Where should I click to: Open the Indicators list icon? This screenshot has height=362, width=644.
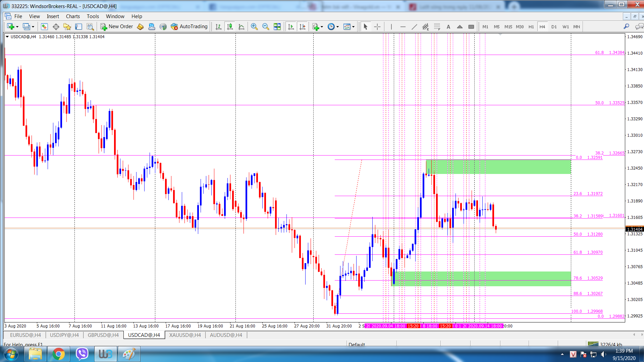[315, 26]
